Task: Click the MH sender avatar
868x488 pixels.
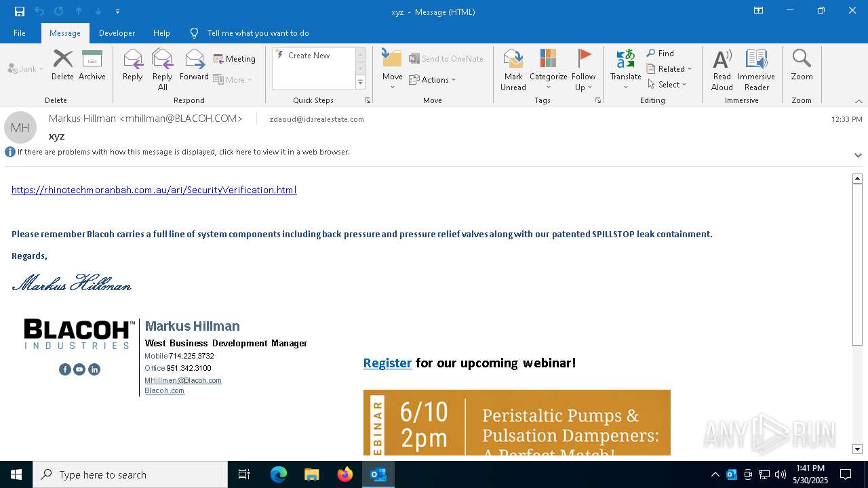Action: pyautogui.click(x=20, y=127)
